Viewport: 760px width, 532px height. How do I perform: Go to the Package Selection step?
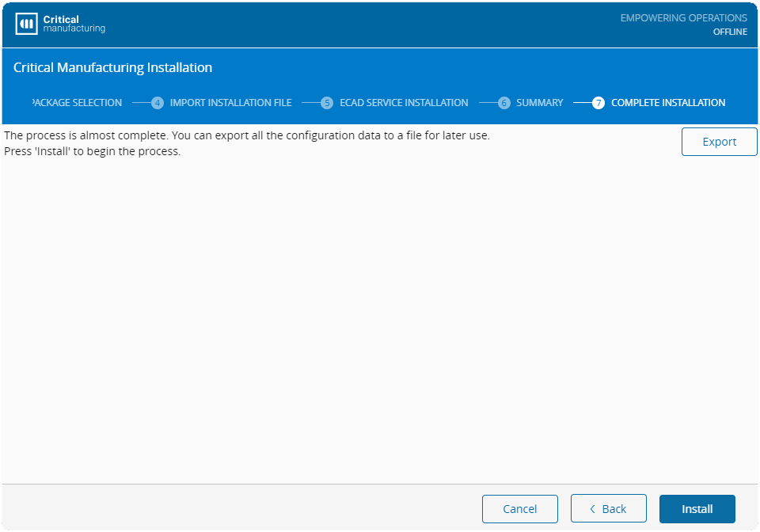(x=78, y=103)
